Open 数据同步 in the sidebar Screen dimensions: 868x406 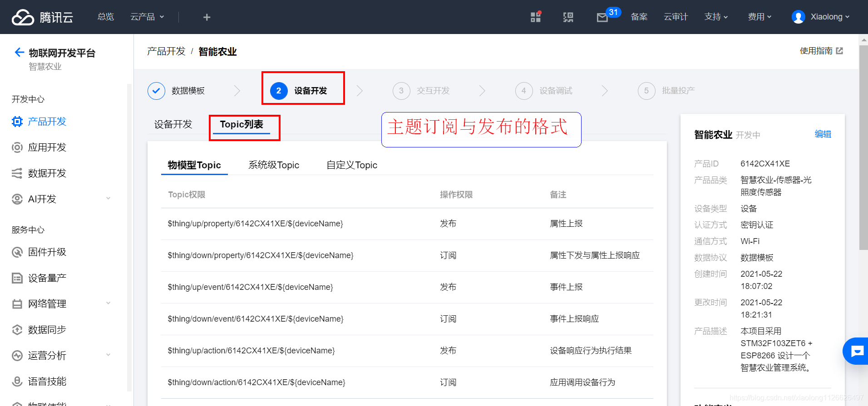click(x=47, y=330)
